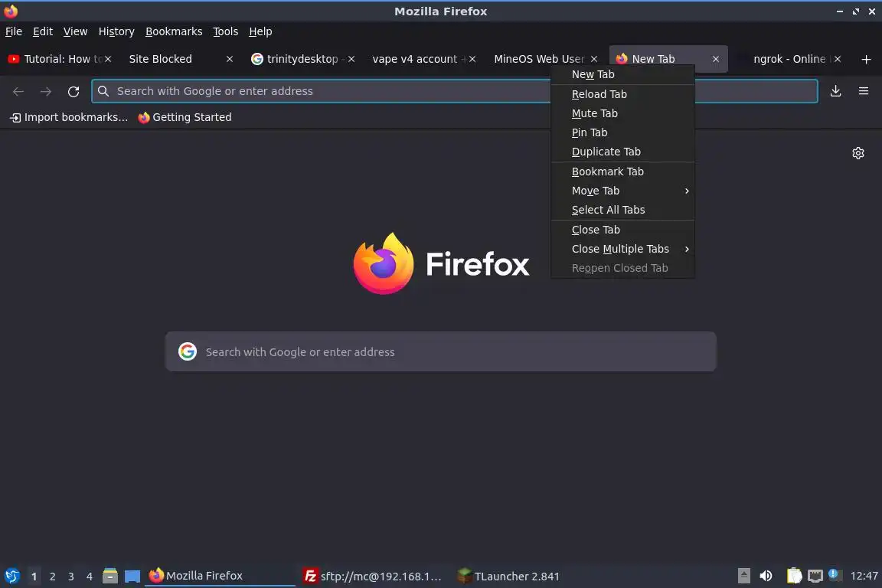The image size is (882, 588).
Task: Choose Reload Tab in context menu
Action: click(622, 94)
